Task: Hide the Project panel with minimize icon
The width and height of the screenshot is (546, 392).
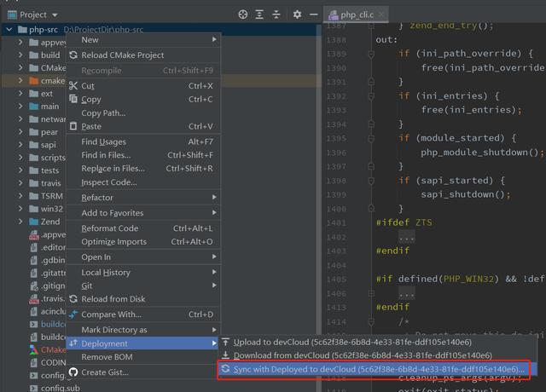Action: pos(313,14)
